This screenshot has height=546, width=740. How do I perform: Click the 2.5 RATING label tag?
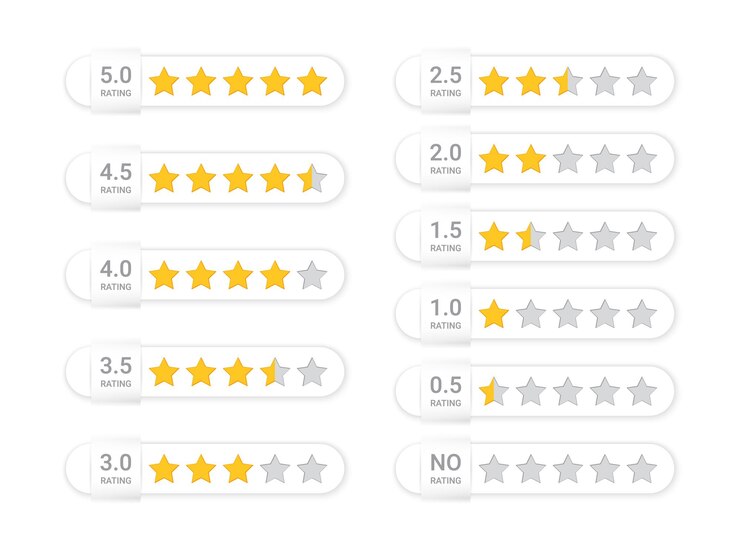coord(446,81)
